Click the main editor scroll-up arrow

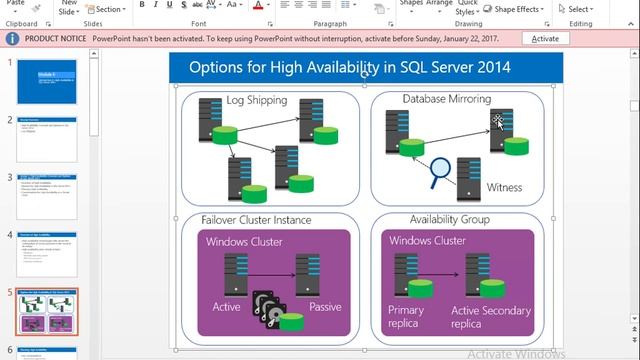pyautogui.click(x=634, y=53)
